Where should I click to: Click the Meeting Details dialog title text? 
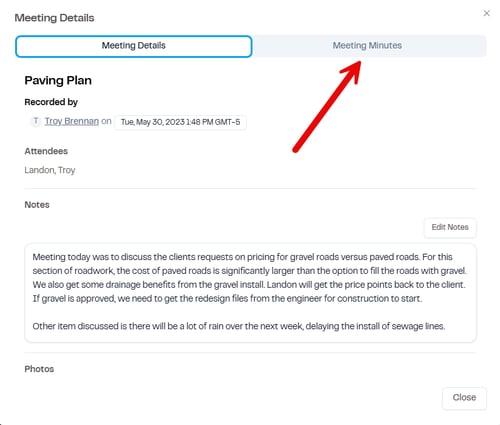pos(54,18)
